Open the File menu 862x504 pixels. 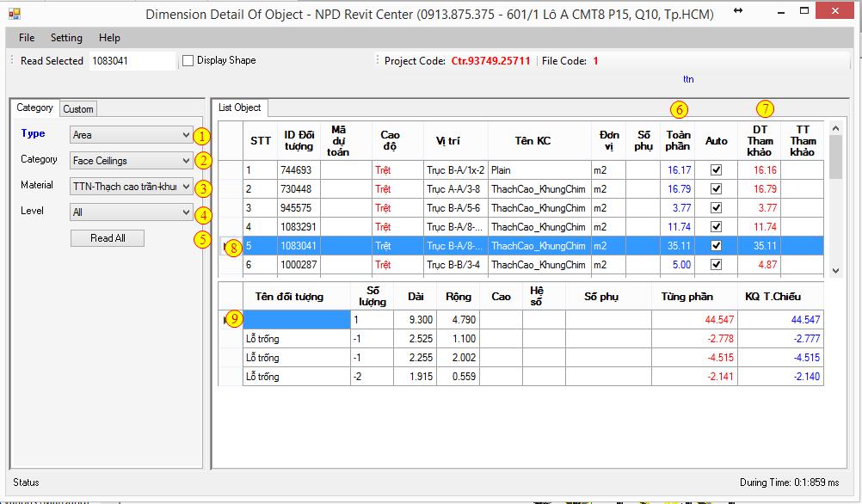point(27,38)
